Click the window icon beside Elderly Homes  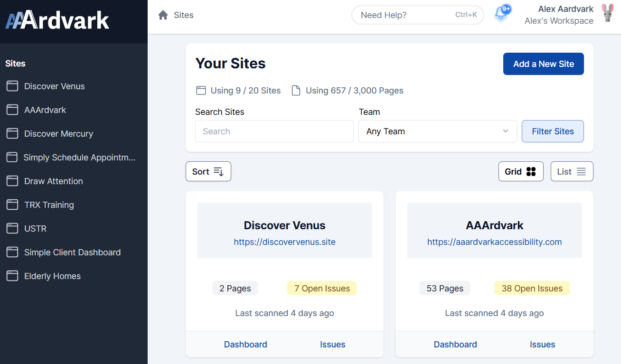click(x=12, y=276)
